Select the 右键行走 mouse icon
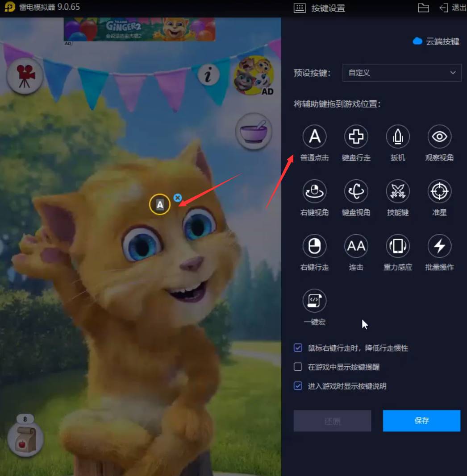Viewport: 467px width, 476px height. coord(314,246)
